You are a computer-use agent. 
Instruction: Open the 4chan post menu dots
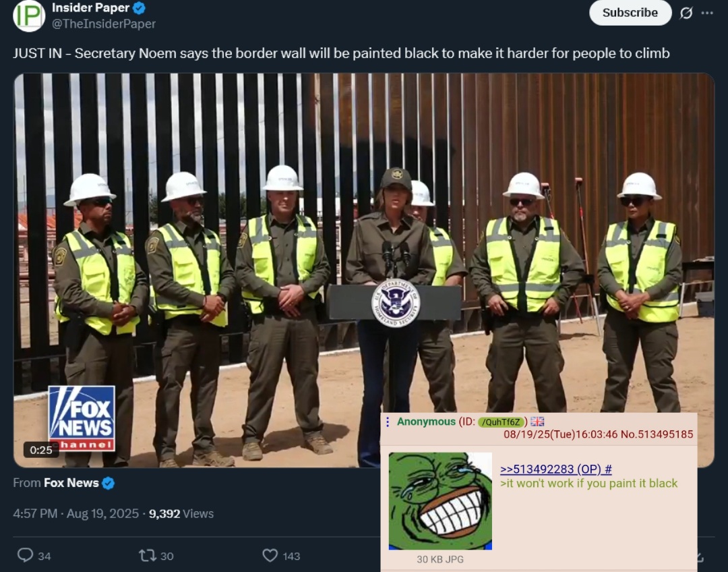click(x=388, y=422)
